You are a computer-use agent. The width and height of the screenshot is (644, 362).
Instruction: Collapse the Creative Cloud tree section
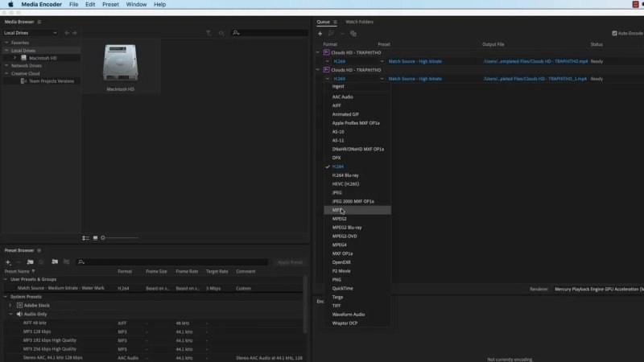(x=6, y=73)
